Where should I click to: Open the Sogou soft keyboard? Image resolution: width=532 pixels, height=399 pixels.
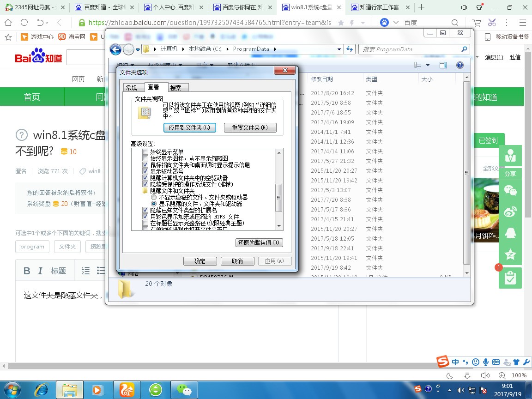496,362
